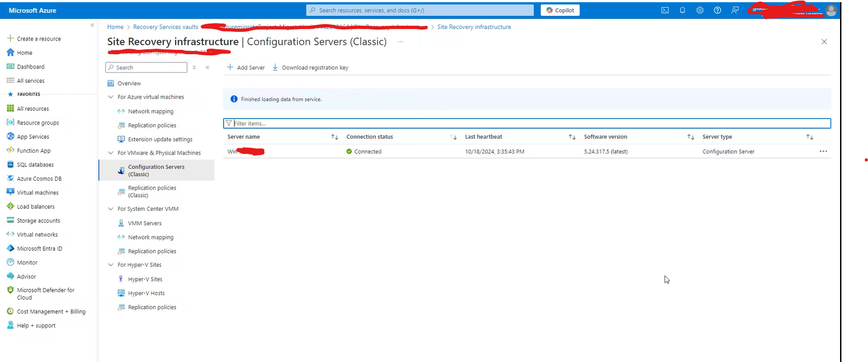868x362 pixels.
Task: Open VMM Servers
Action: [140, 223]
